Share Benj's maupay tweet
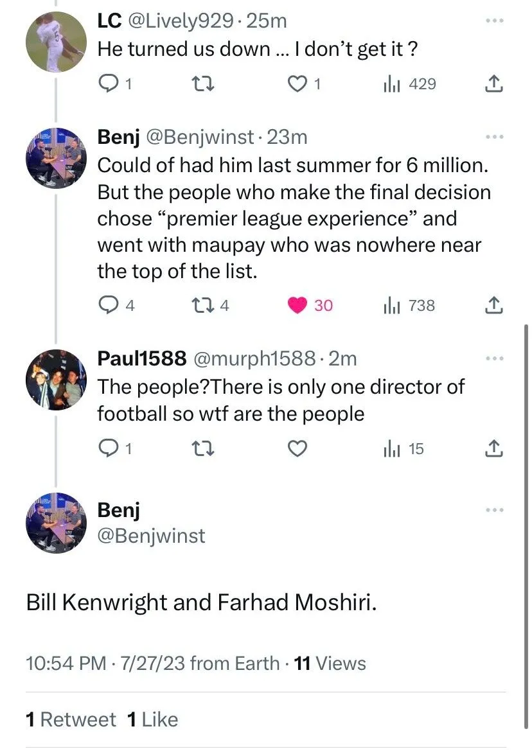Screen dimensions: 532x756 coord(493,306)
